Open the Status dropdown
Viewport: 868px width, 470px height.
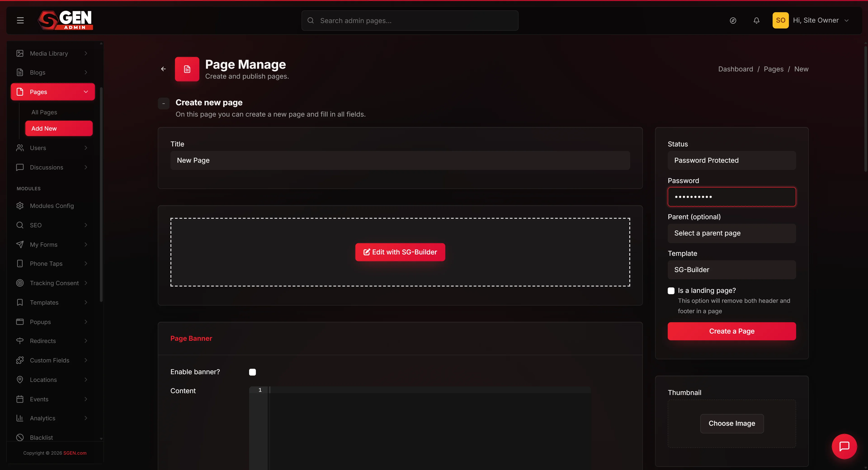tap(731, 160)
